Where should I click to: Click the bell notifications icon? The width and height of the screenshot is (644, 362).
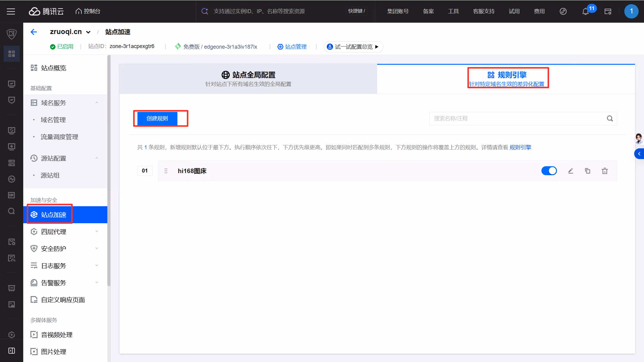click(585, 12)
